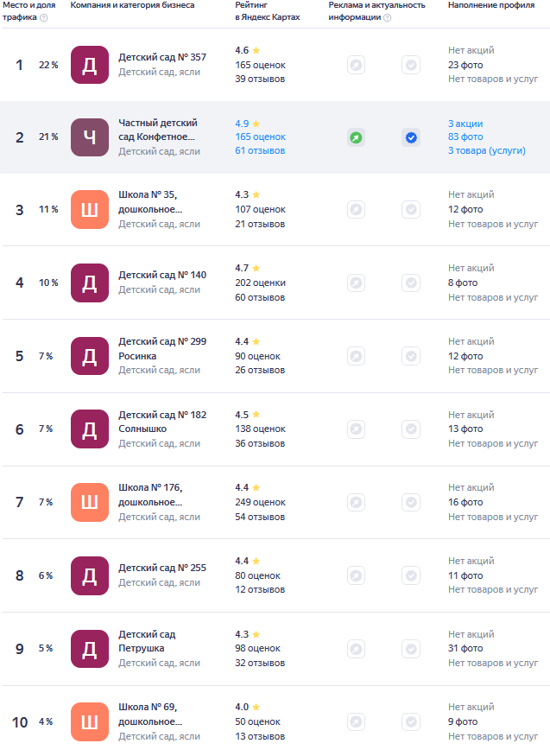The width and height of the screenshot is (550, 756).
Task: Click the 22 % traffic share value
Action: click(48, 65)
